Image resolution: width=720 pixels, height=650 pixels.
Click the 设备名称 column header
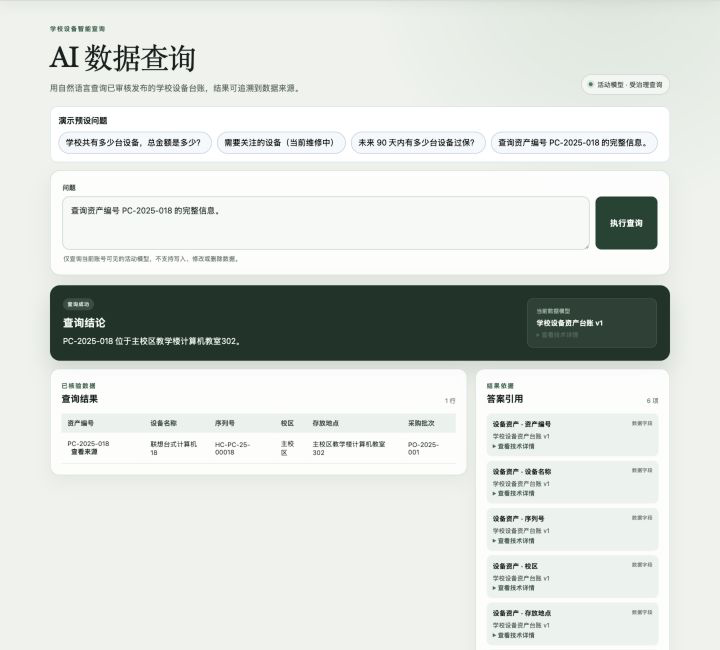(163, 423)
